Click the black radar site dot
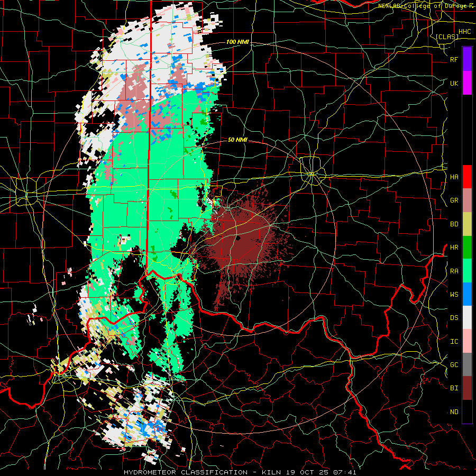The image size is (476, 476). click(238, 239)
